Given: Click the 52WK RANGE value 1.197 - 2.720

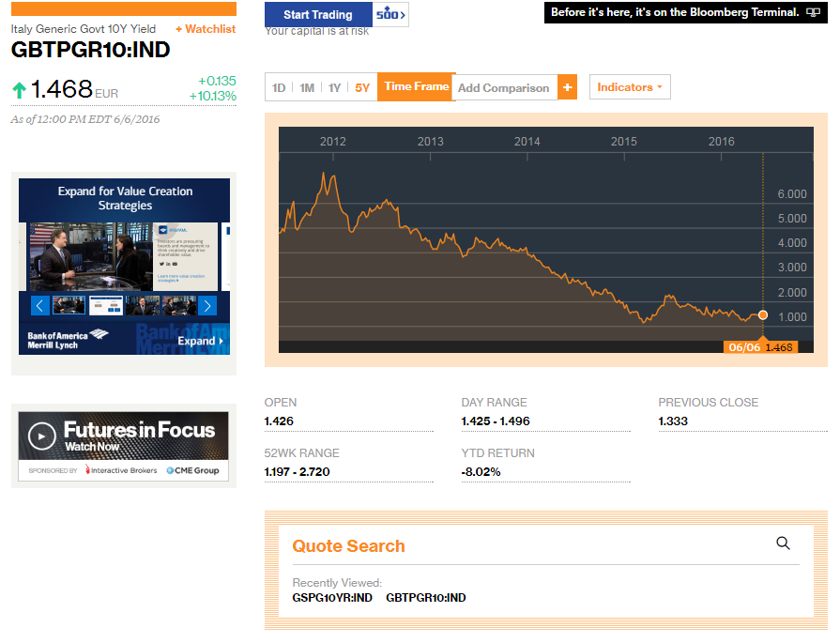Looking at the screenshot, I should (x=297, y=471).
